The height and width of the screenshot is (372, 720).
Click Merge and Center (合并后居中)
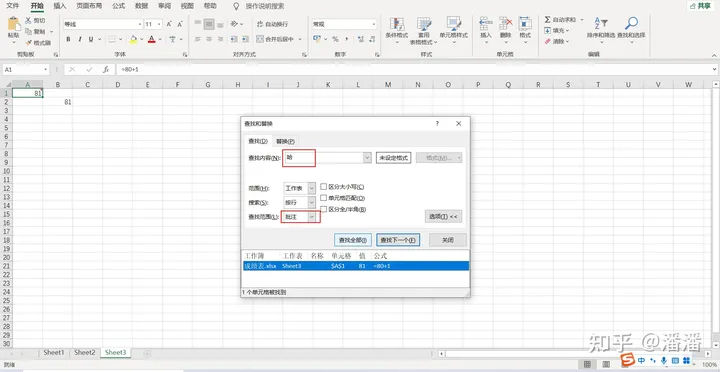[x=276, y=39]
